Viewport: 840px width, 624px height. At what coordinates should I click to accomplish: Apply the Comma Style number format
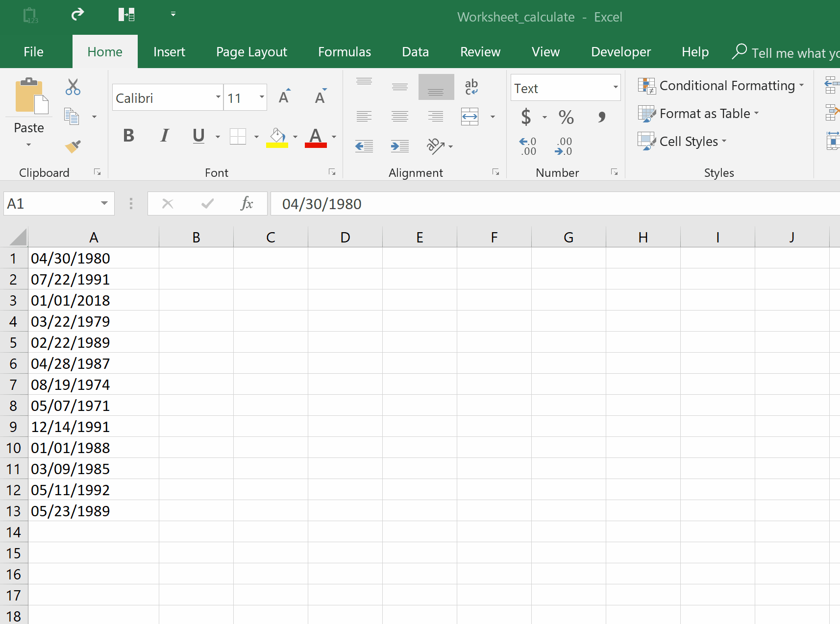click(601, 117)
